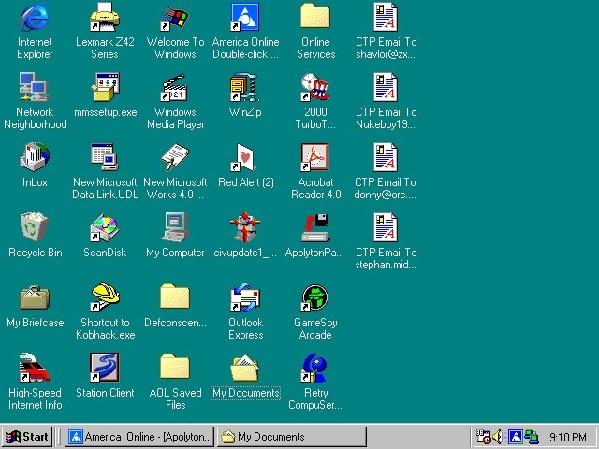599x449 pixels.
Task: Open the Start menu
Action: tap(27, 436)
